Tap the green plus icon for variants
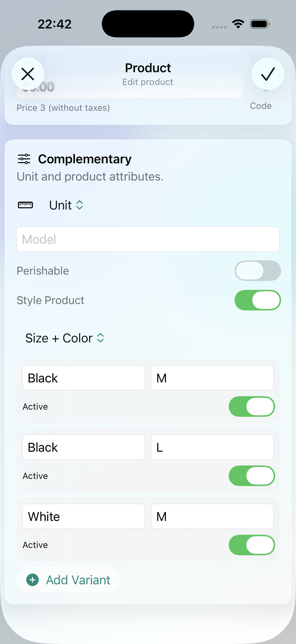 32,580
